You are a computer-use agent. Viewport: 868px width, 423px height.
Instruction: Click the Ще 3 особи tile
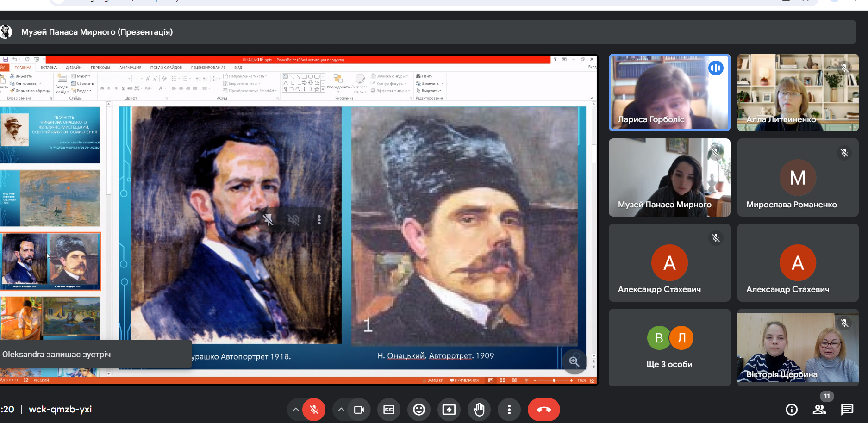click(669, 348)
